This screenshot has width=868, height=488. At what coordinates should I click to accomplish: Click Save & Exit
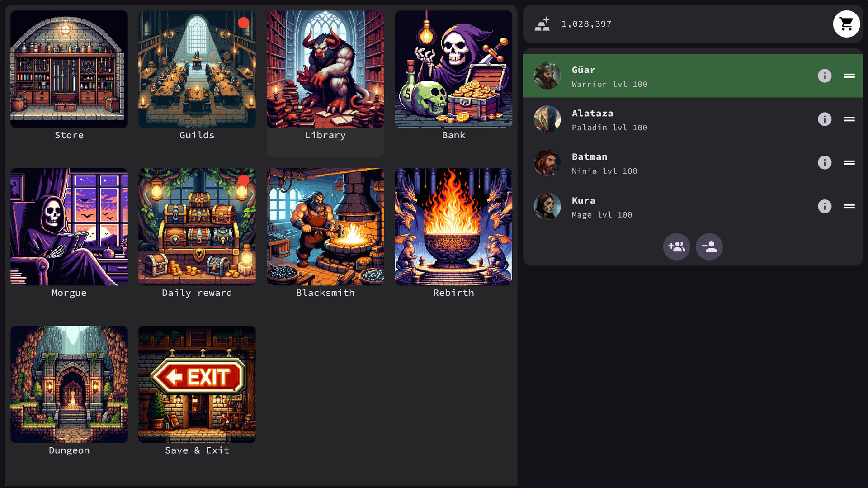point(197,384)
